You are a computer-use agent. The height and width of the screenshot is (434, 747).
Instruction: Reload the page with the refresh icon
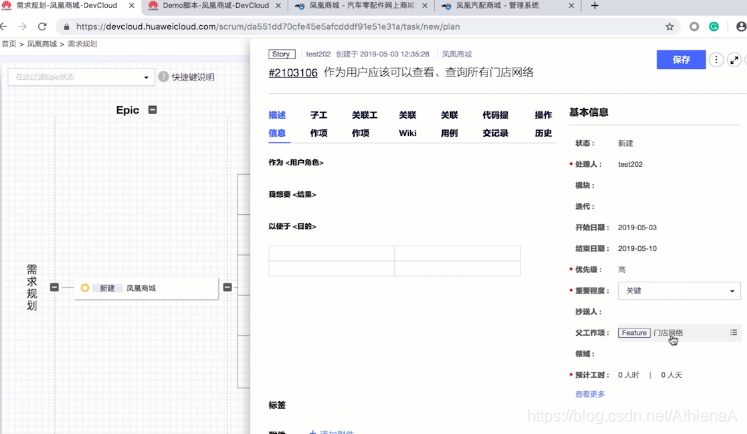(x=42, y=27)
